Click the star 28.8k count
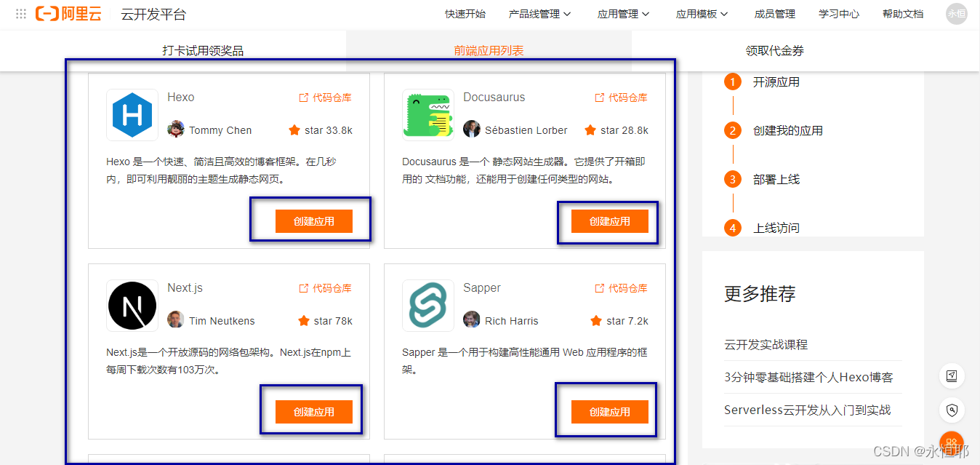The width and height of the screenshot is (980, 465). pos(624,130)
